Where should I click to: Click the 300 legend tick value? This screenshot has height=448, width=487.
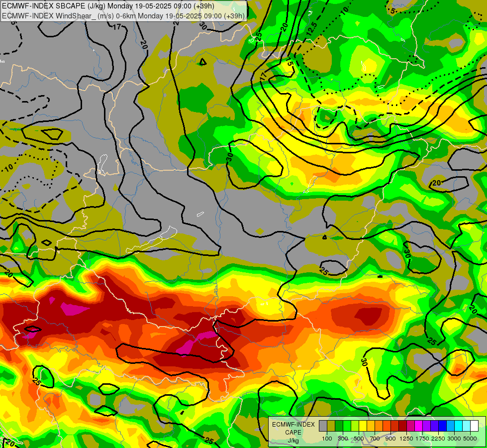coord(343,439)
